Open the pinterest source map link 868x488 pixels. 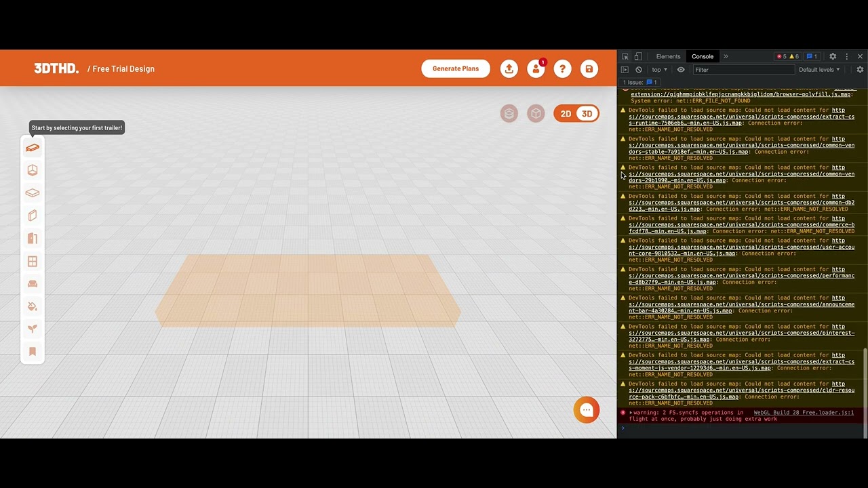(x=741, y=333)
